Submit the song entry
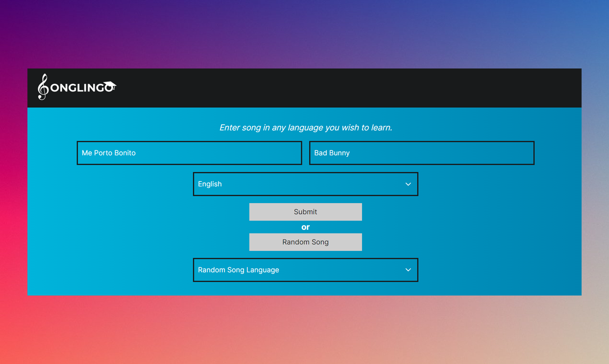 (305, 212)
